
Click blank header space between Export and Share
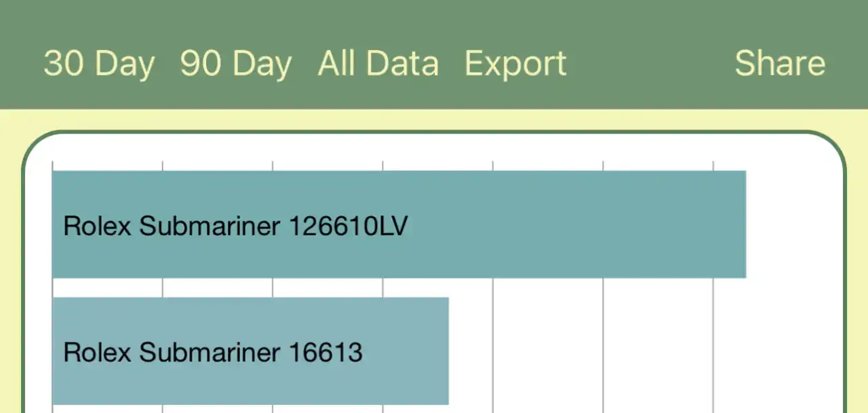tap(651, 64)
